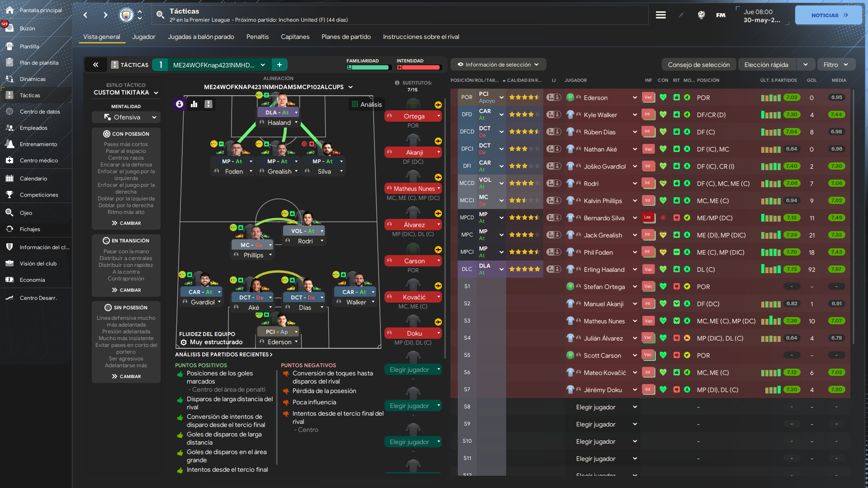
Task: Click the NOTICIAS continue button
Action: pyautogui.click(x=829, y=15)
